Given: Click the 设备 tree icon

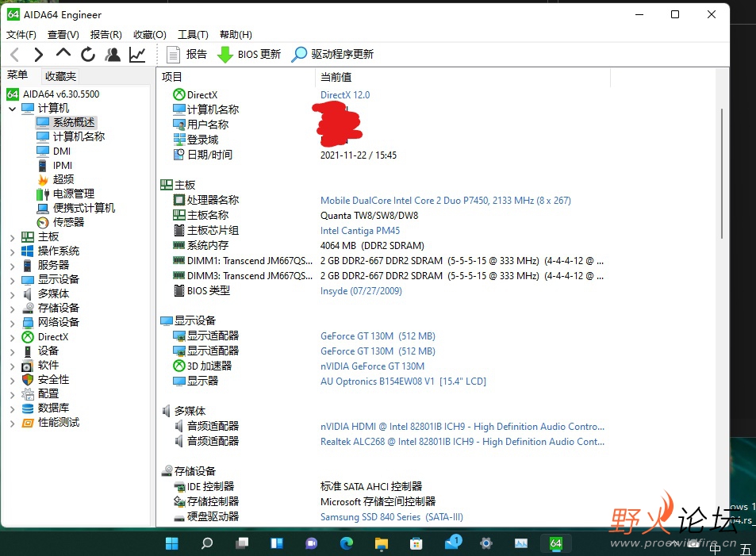Looking at the screenshot, I should (x=28, y=351).
